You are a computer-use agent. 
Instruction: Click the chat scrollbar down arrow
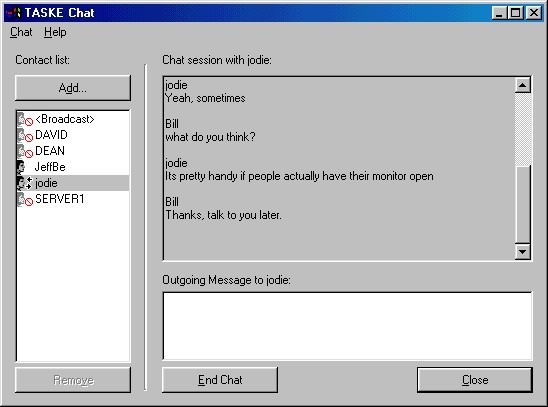523,252
